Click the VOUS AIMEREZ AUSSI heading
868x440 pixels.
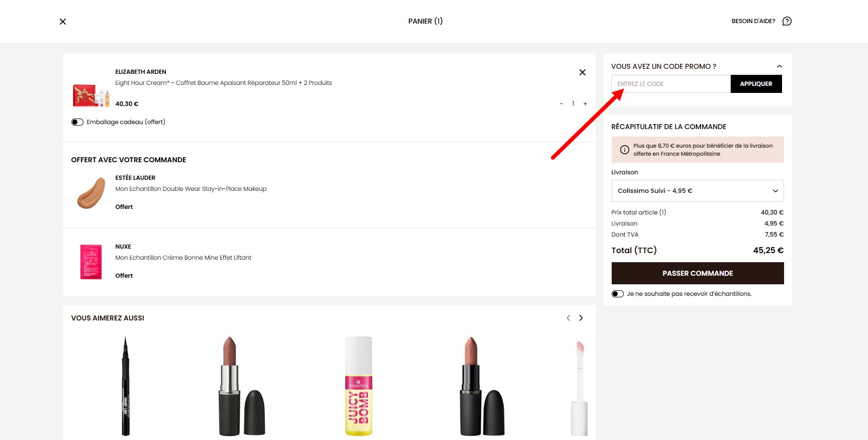(x=108, y=318)
